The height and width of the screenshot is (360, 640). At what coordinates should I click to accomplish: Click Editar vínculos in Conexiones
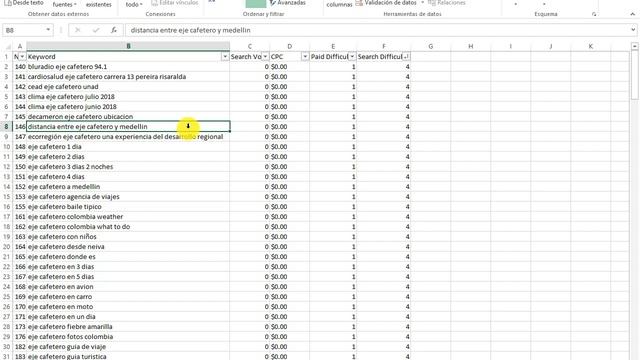(x=174, y=3)
